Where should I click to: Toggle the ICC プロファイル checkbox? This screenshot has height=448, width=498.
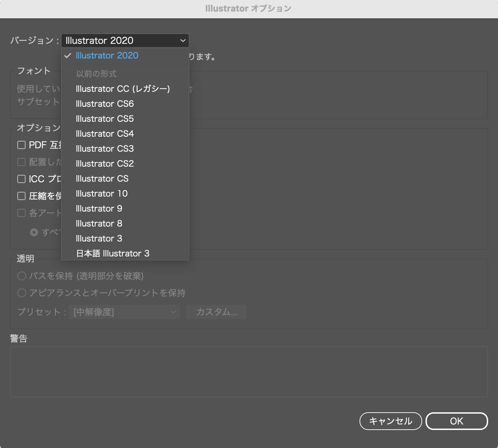21,179
